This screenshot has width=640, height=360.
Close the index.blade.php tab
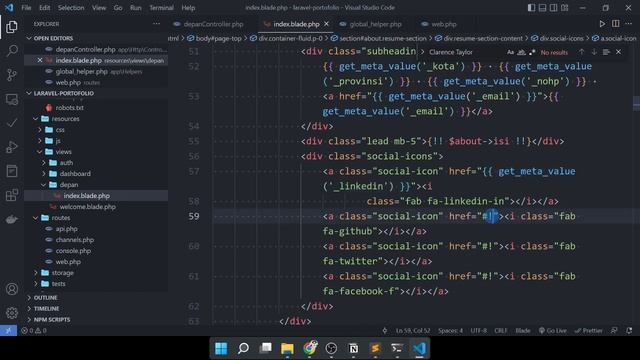click(x=326, y=24)
